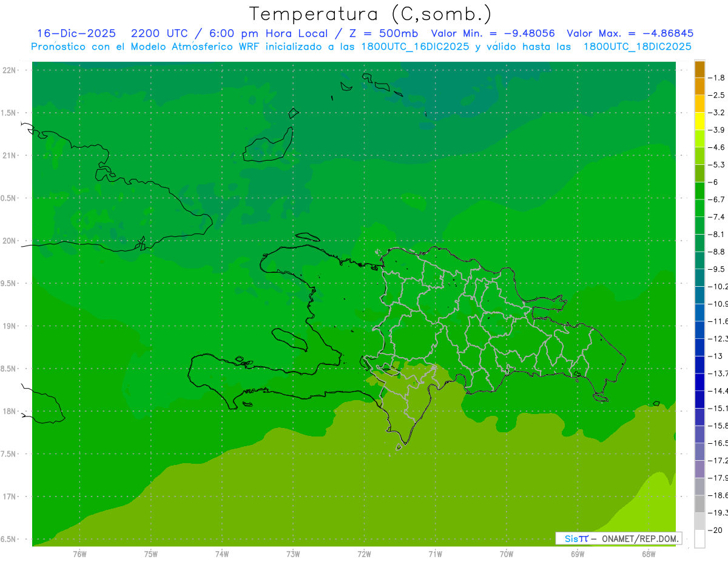Click the 'Valor Min. = -9.48056' text
728x562 pixels.
pos(493,33)
